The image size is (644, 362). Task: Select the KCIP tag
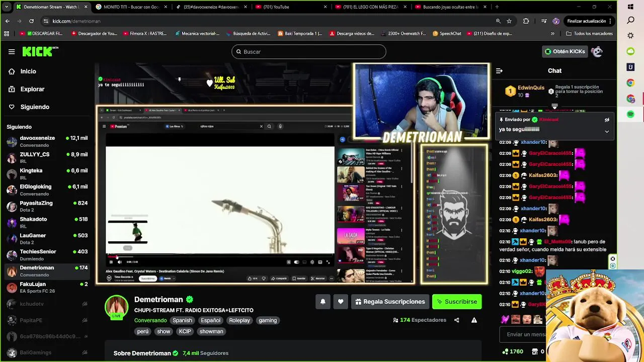tap(185, 331)
